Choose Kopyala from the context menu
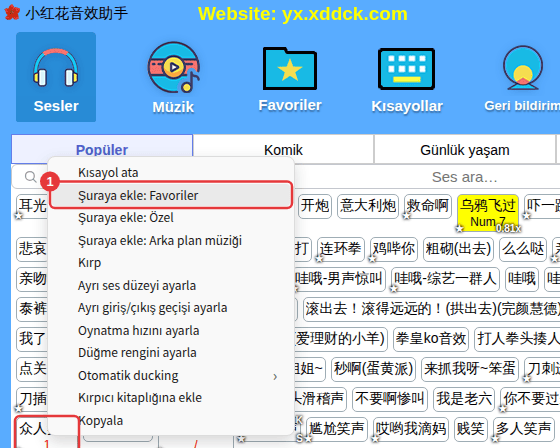This screenshot has width=560, height=448. pyautogui.click(x=171, y=420)
